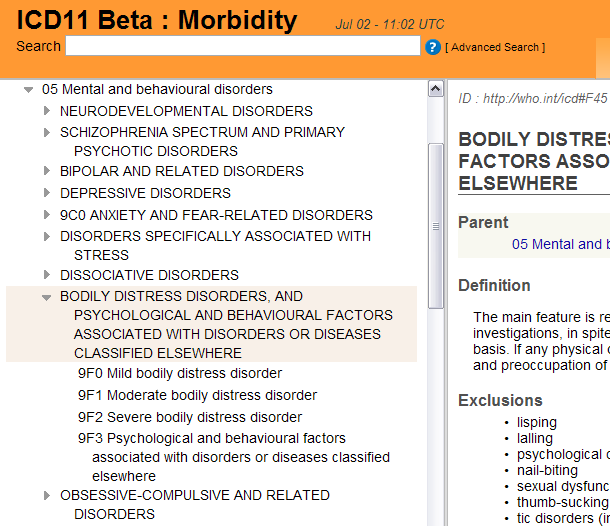Open the parent link 05 Mental and behavioural
The image size is (610, 528).
click(x=560, y=244)
